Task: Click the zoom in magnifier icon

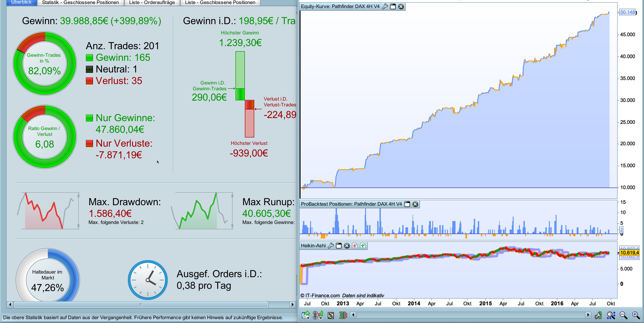Action: point(636,315)
